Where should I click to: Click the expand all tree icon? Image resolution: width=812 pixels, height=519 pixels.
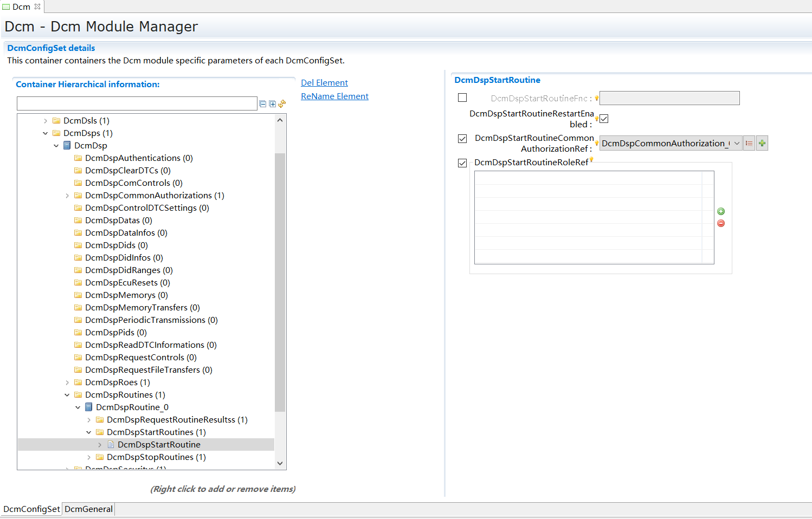(x=273, y=104)
